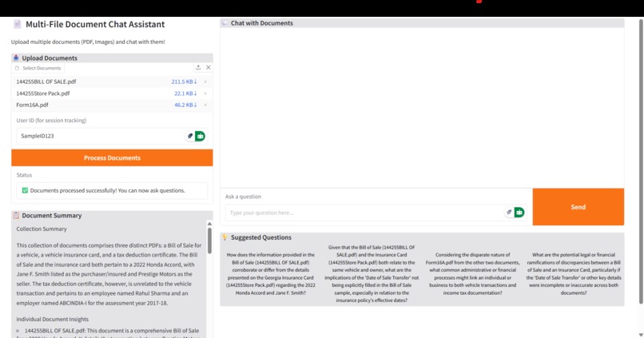The height and width of the screenshot is (338, 644).
Task: Select suggested question about legal or financial ramifications
Action: pyautogui.click(x=574, y=273)
